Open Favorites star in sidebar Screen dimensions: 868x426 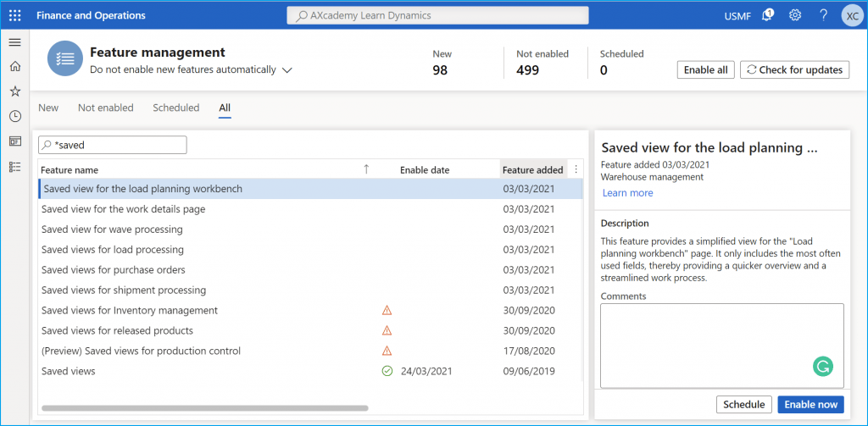[x=15, y=91]
